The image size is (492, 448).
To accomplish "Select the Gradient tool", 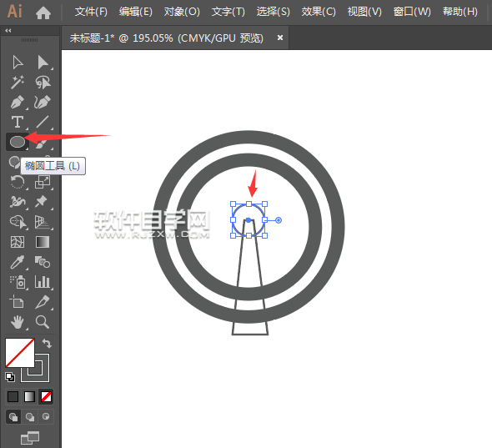I will (x=43, y=242).
